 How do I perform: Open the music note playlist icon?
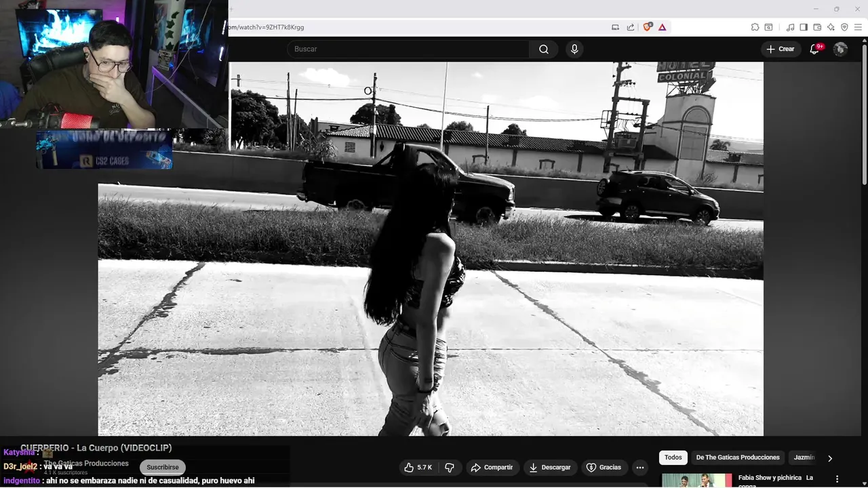pyautogui.click(x=790, y=27)
